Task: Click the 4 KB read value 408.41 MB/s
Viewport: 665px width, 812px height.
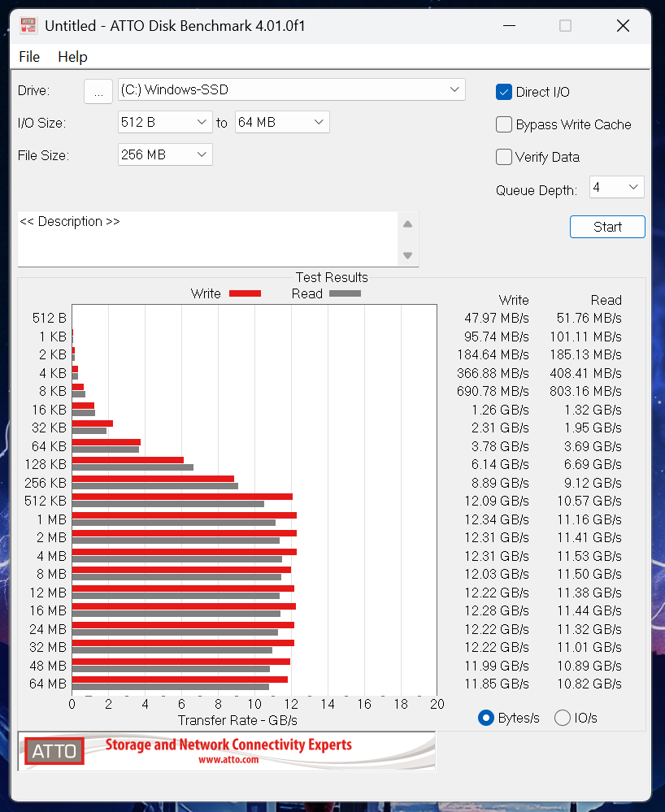Action: click(586, 373)
